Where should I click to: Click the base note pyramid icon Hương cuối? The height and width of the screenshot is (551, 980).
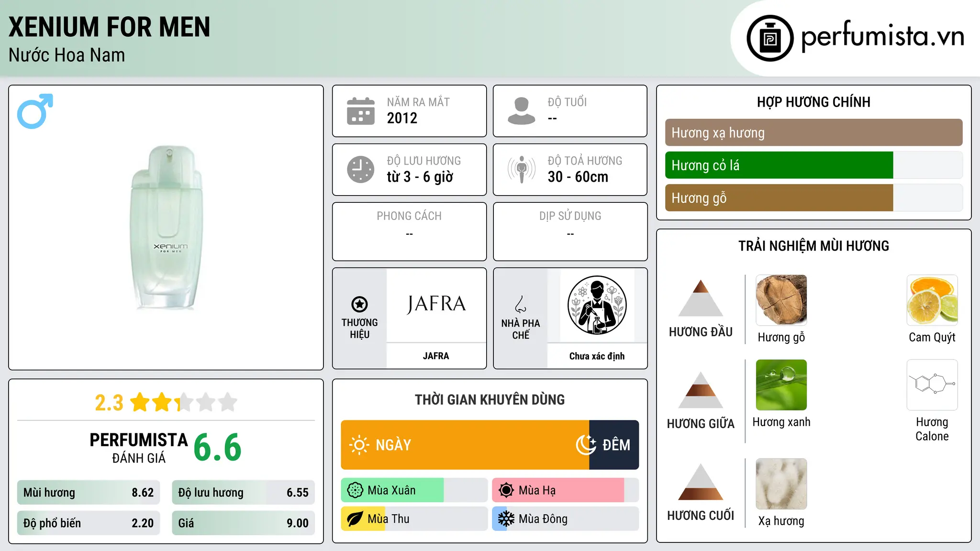(x=701, y=482)
